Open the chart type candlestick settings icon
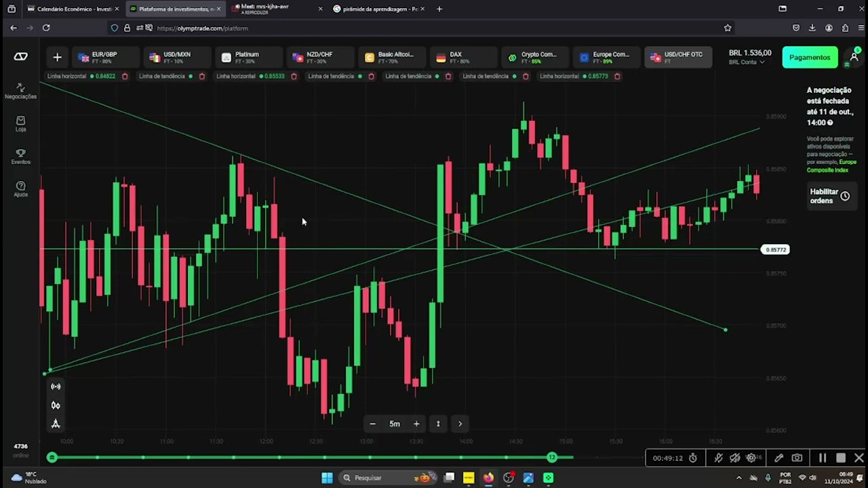 tap(56, 405)
